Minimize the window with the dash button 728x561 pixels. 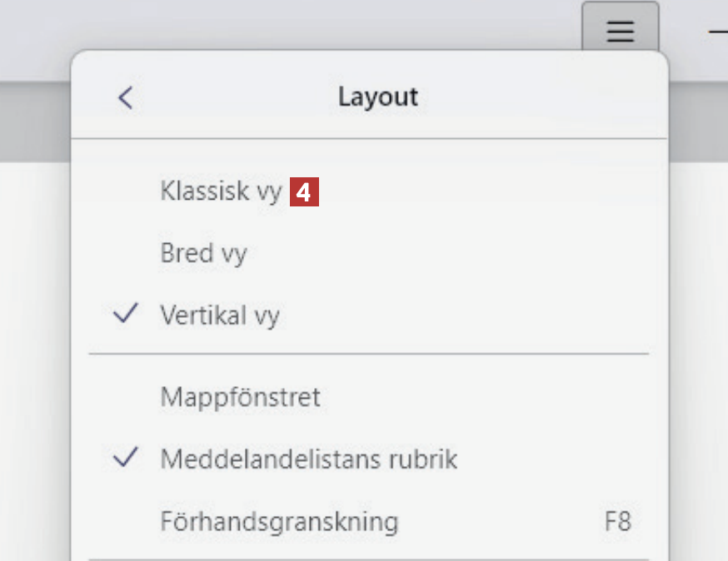(718, 32)
